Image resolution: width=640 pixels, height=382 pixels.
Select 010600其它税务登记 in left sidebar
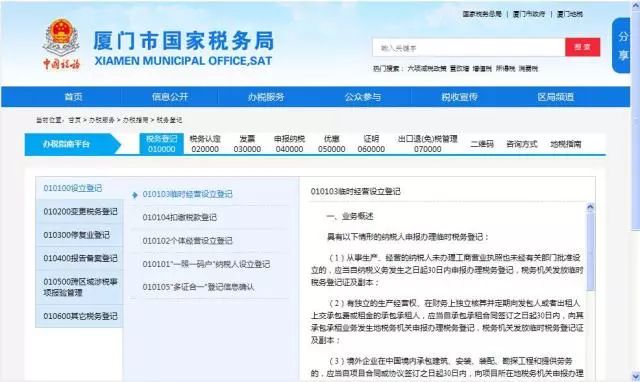tap(79, 316)
